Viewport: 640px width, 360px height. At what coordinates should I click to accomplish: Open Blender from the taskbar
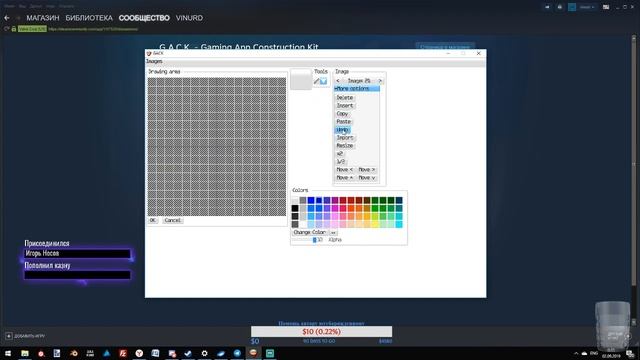click(73, 353)
